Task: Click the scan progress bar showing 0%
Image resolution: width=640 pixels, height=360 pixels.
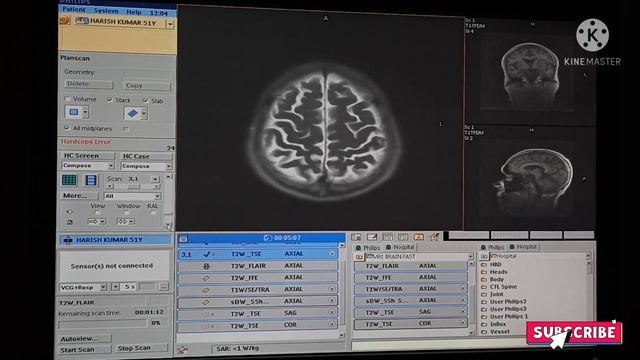Action: 102,324
